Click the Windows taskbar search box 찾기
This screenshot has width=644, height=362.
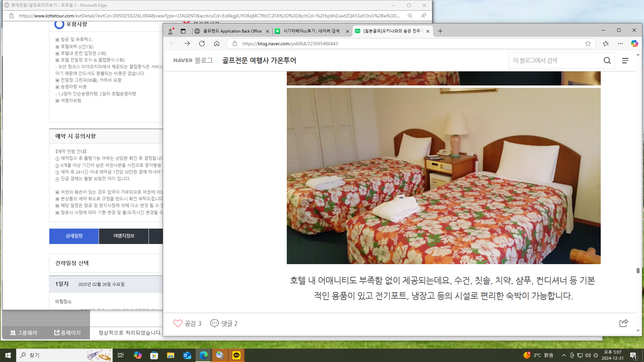[x=64, y=355]
